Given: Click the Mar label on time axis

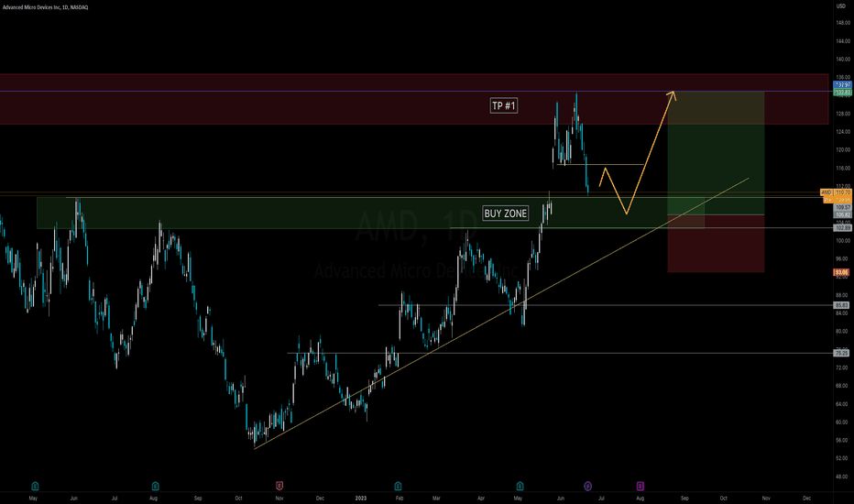Looking at the screenshot, I should (436, 498).
